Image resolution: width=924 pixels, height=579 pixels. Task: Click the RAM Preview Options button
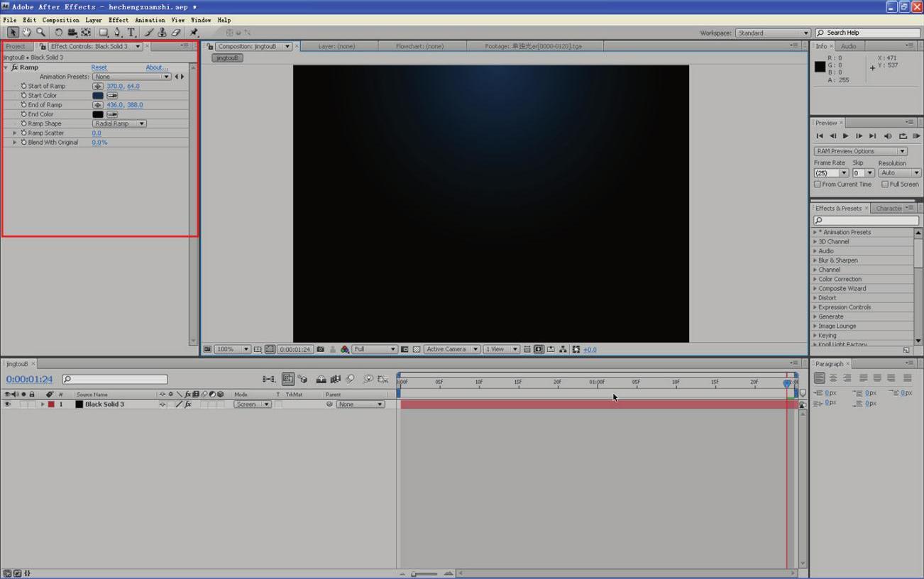pos(860,151)
